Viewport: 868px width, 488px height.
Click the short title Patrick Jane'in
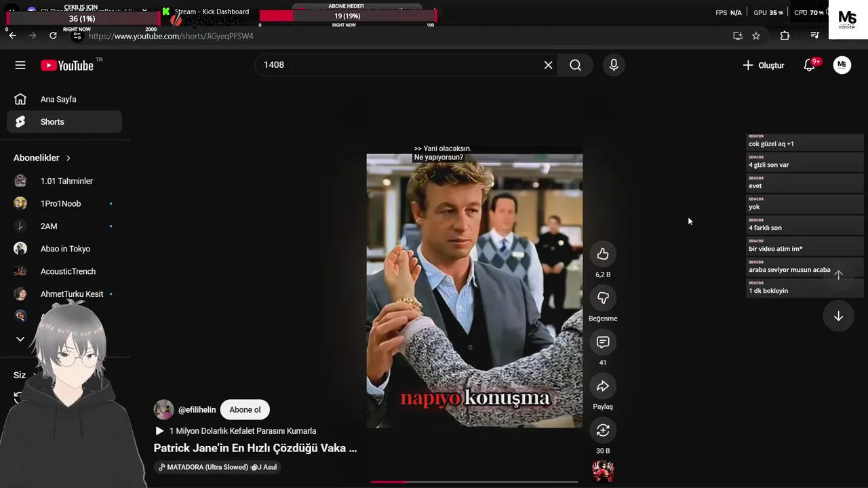click(x=255, y=448)
